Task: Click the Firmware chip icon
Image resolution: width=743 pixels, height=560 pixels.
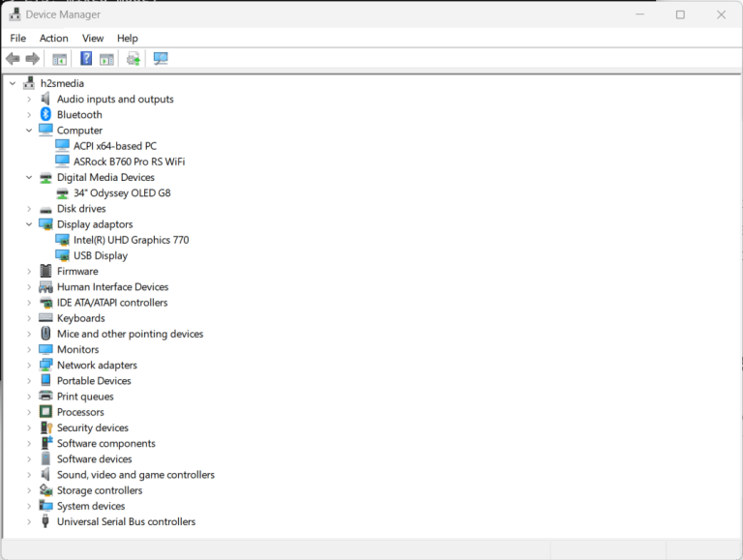Action: [45, 271]
